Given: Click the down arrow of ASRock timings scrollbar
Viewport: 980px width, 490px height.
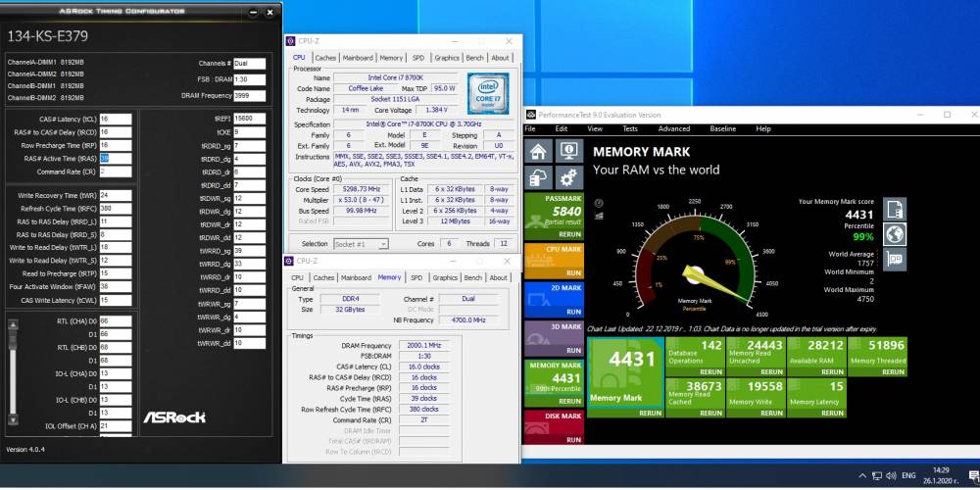Looking at the screenshot, I should click(x=13, y=420).
